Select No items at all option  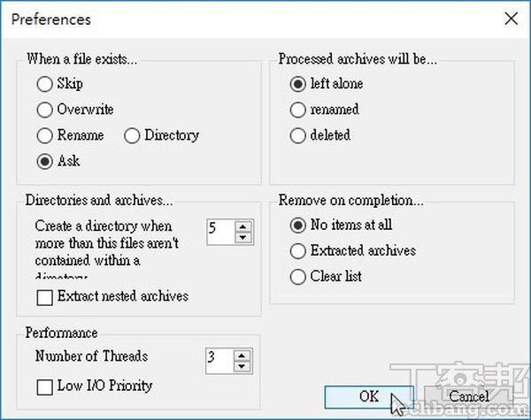tap(298, 225)
